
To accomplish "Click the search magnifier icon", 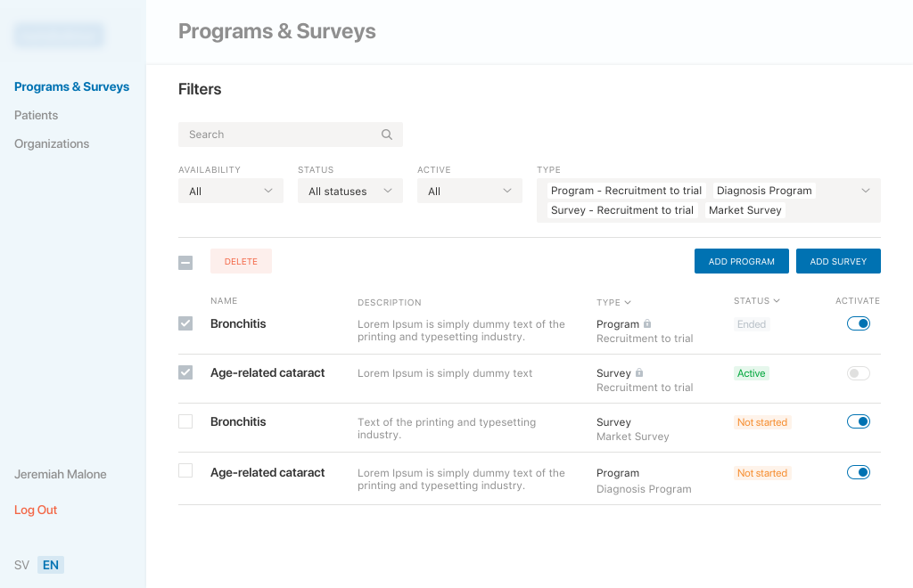I will 387,135.
